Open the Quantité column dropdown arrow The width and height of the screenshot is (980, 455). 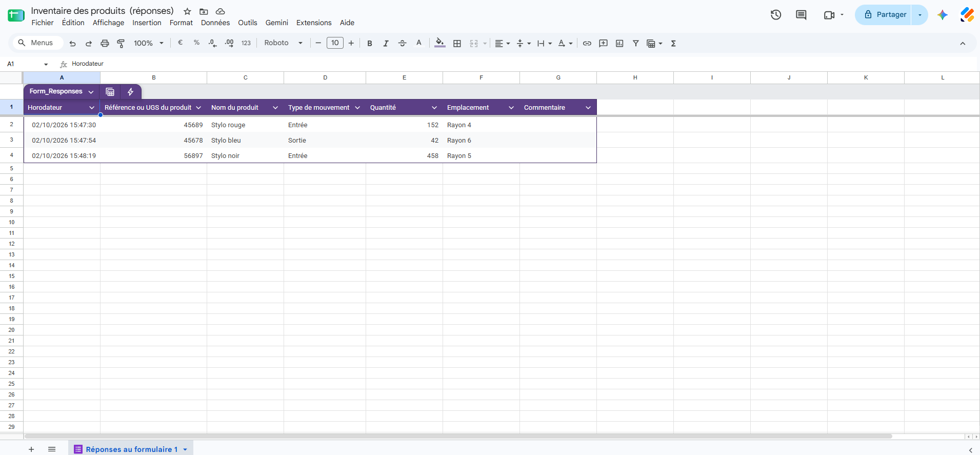(x=434, y=108)
